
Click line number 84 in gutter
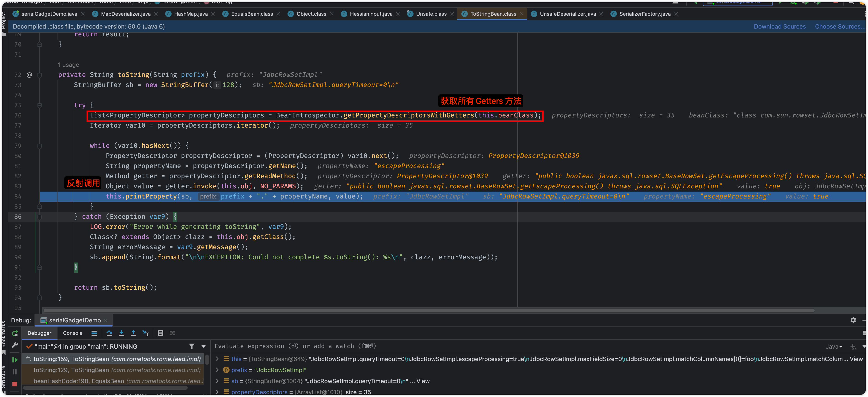[x=18, y=196]
